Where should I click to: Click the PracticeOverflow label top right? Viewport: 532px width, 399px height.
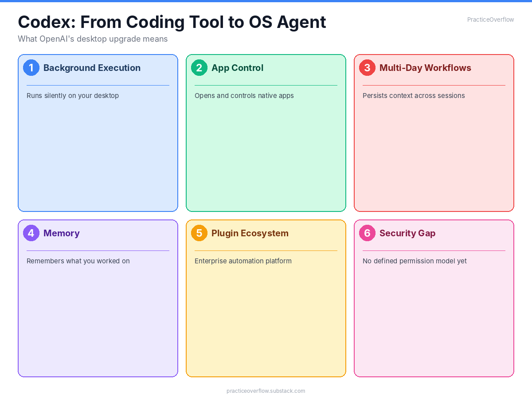(x=490, y=20)
